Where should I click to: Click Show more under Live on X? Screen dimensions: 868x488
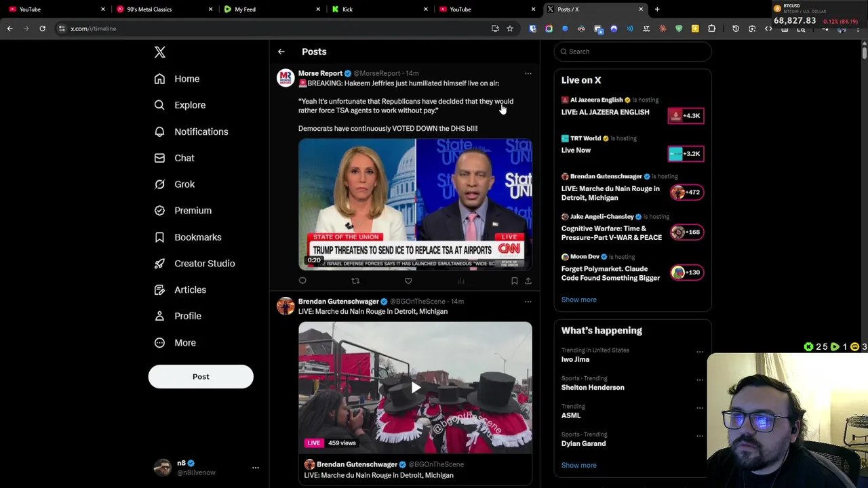pos(578,300)
